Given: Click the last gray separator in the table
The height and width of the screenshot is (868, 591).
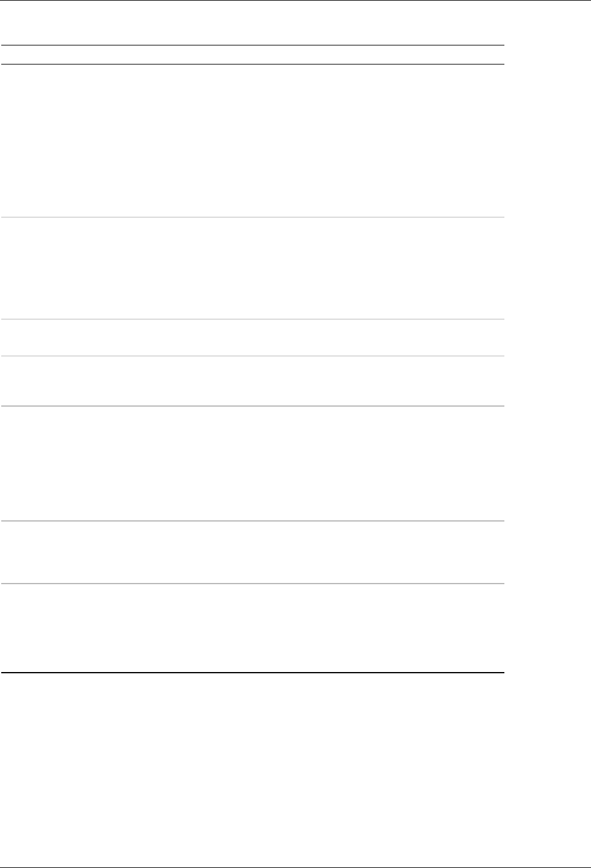Looking at the screenshot, I should (252, 583).
